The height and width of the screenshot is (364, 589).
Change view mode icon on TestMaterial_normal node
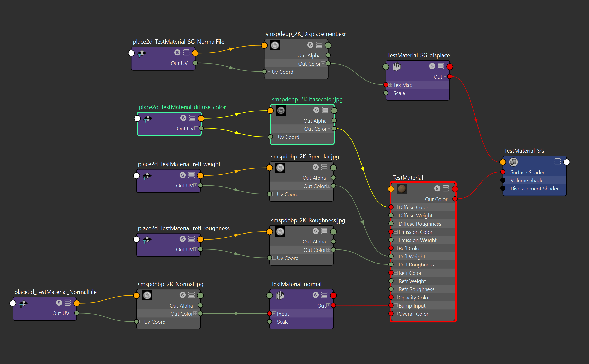(x=324, y=295)
